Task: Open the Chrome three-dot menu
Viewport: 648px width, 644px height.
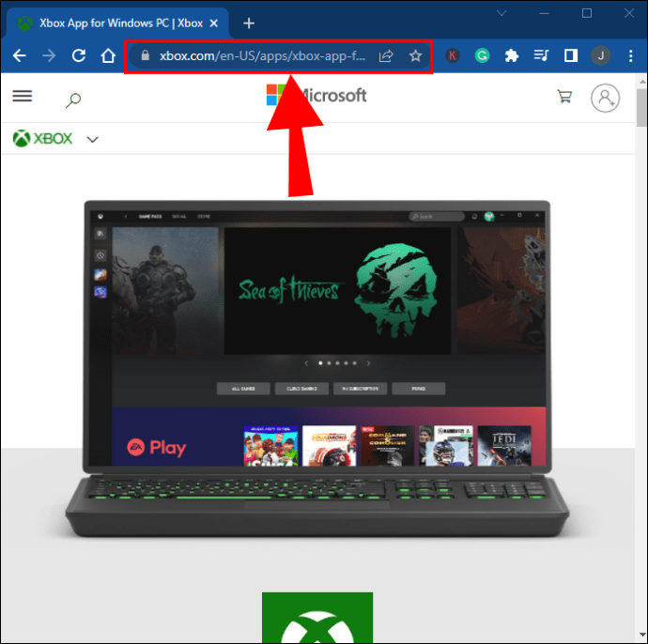Action: click(x=631, y=55)
